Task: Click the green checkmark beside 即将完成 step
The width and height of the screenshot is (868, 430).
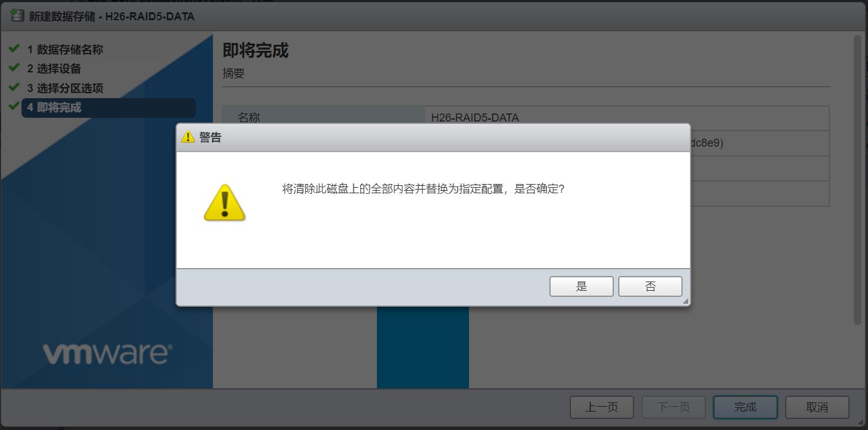Action: pos(14,107)
